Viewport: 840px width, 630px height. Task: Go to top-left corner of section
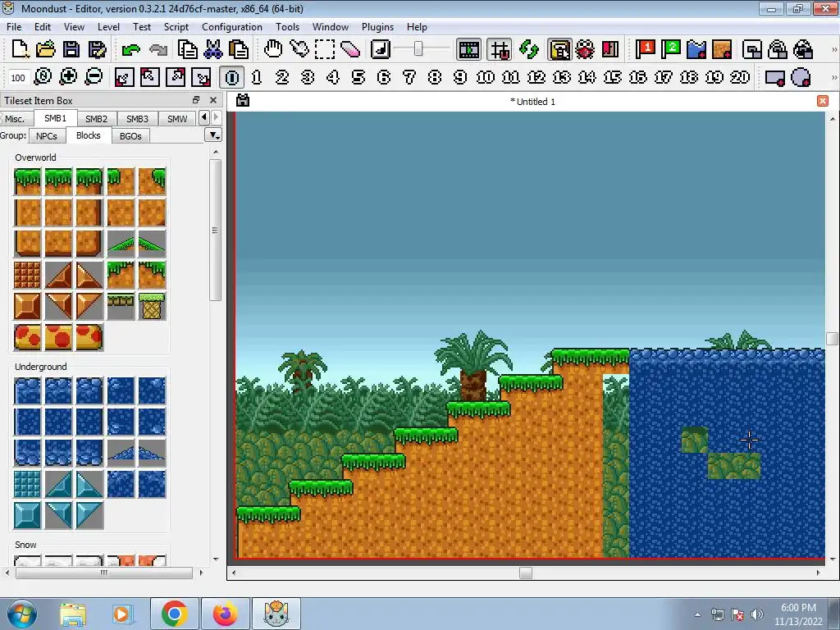149,77
